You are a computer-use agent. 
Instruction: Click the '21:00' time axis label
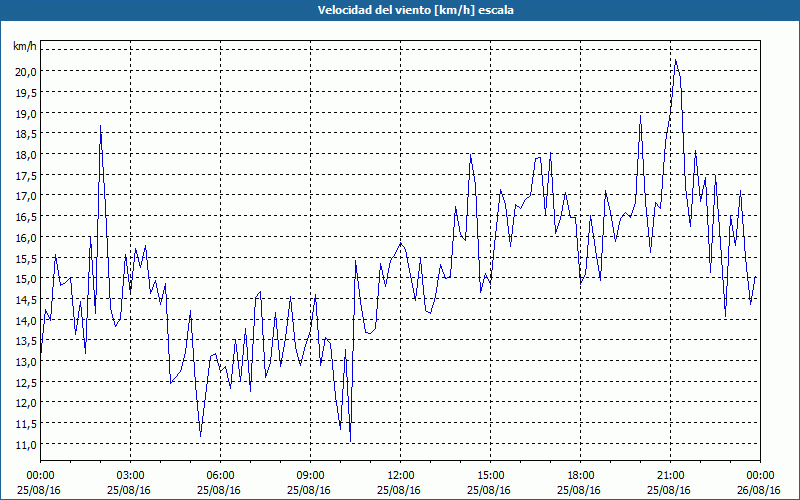(x=670, y=476)
